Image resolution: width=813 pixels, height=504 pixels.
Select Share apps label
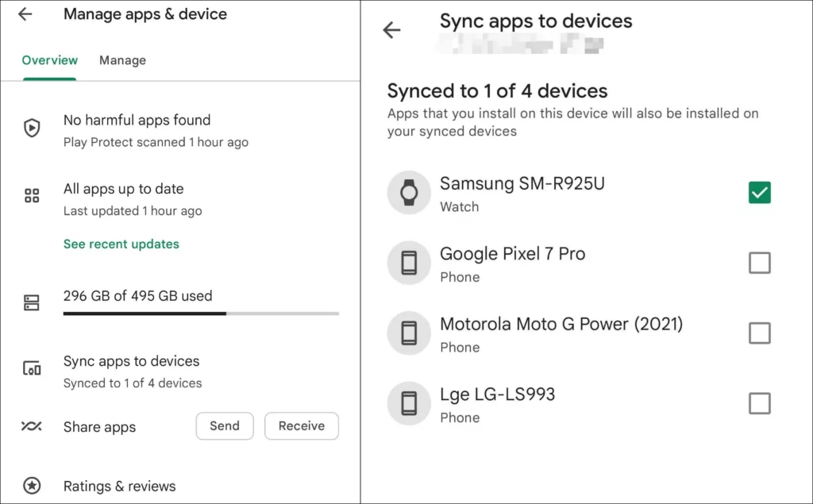pyautogui.click(x=99, y=427)
